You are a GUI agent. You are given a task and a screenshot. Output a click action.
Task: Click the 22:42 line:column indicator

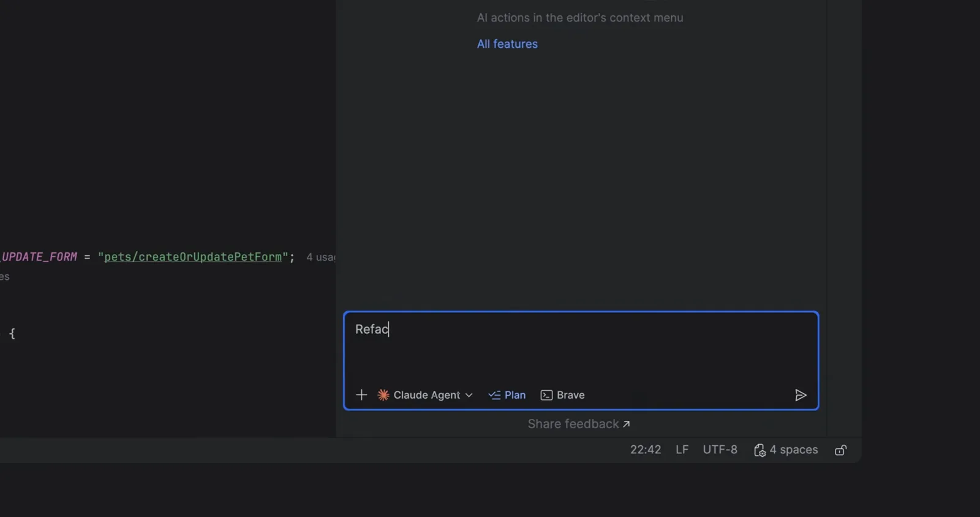pyautogui.click(x=646, y=450)
